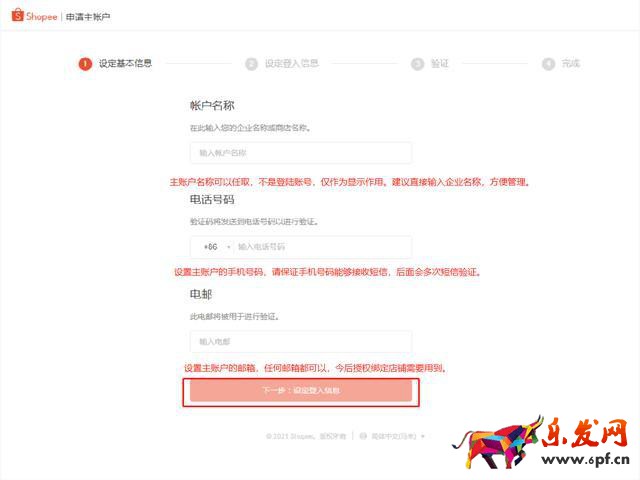Screen dimensions: 640x480
Task: Click the globe icon in the footer
Action: (x=363, y=436)
